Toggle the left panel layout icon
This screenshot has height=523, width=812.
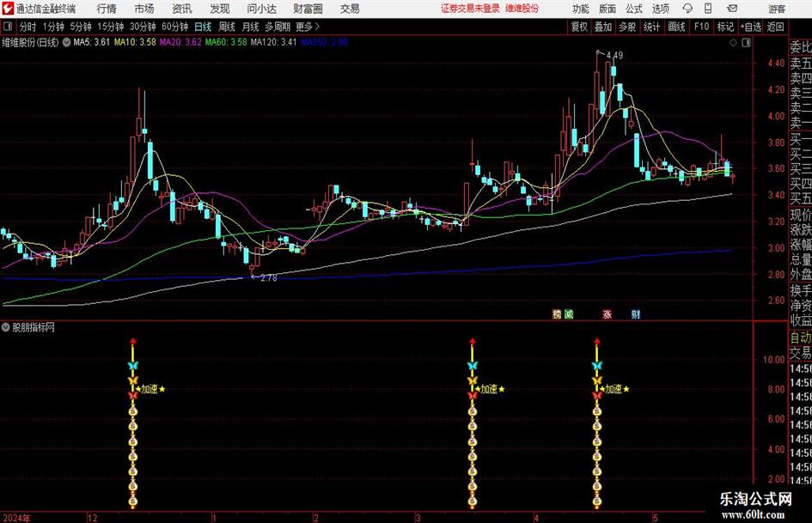7,27
